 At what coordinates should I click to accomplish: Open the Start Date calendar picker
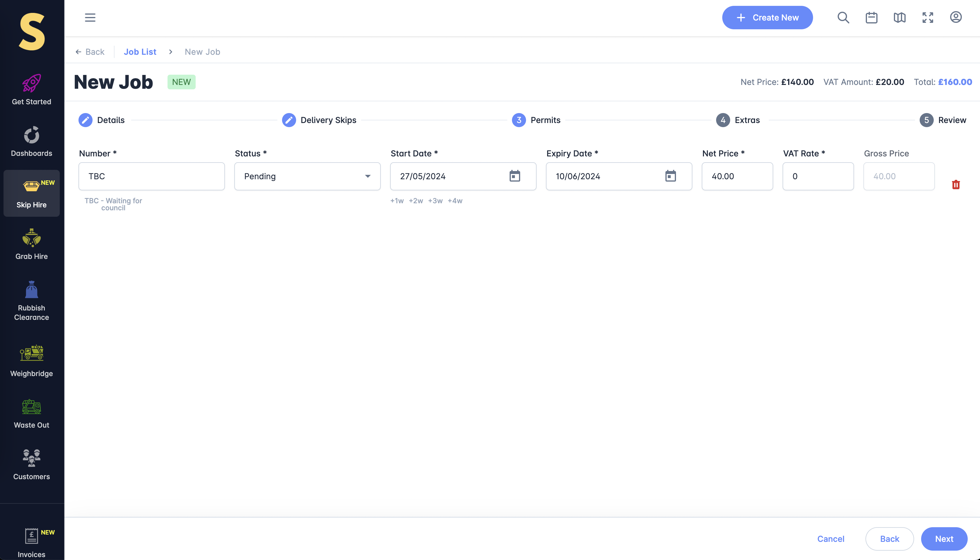tap(515, 176)
